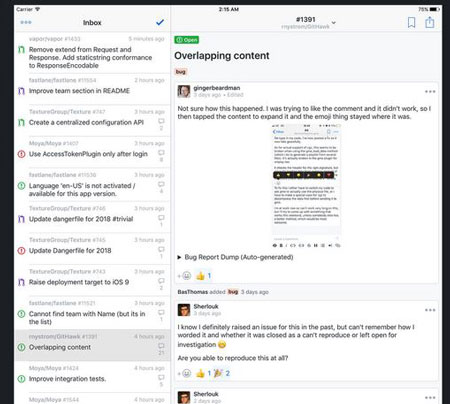Add reaction to Sherlouk's comment
450x404 pixels.
point(185,373)
